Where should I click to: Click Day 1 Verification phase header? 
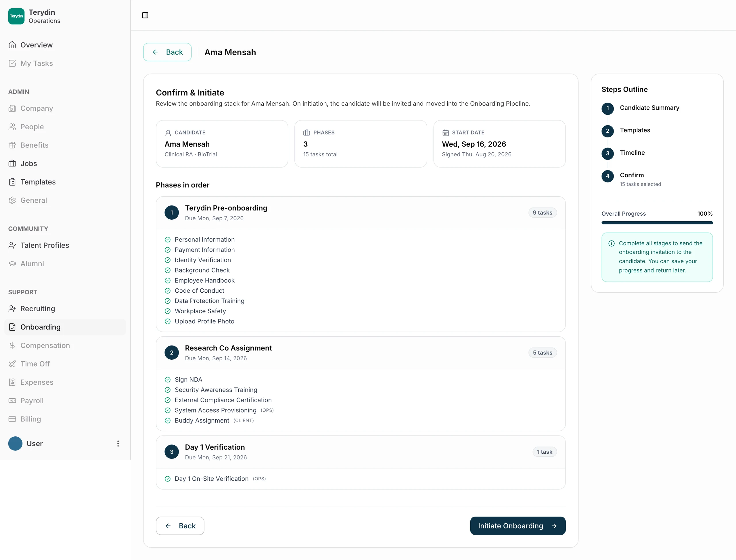coord(361,452)
